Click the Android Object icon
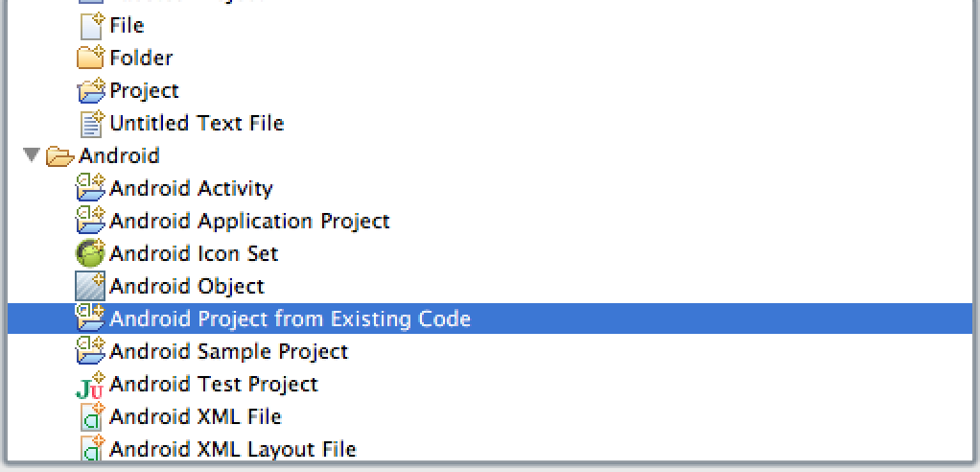The image size is (980, 472). pyautogui.click(x=91, y=286)
